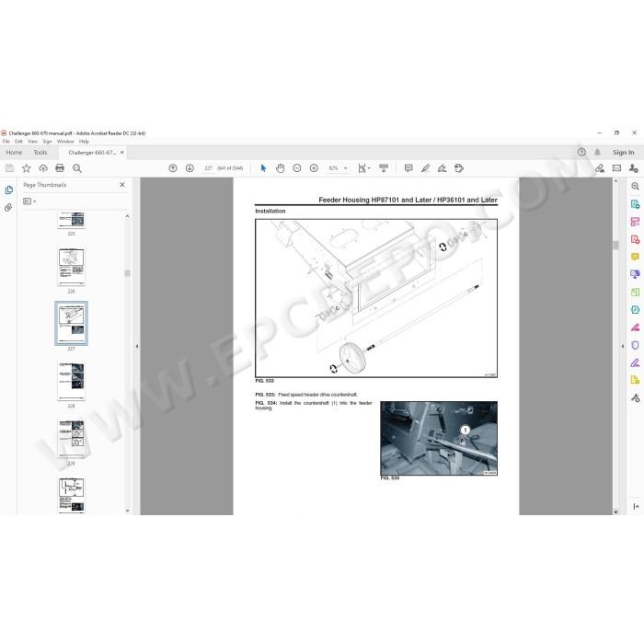The width and height of the screenshot is (644, 644).
Task: Share file with others icon
Action: tap(633, 168)
